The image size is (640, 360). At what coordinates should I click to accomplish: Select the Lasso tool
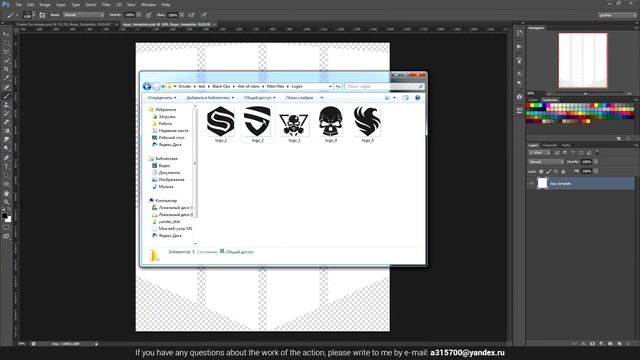(6, 52)
